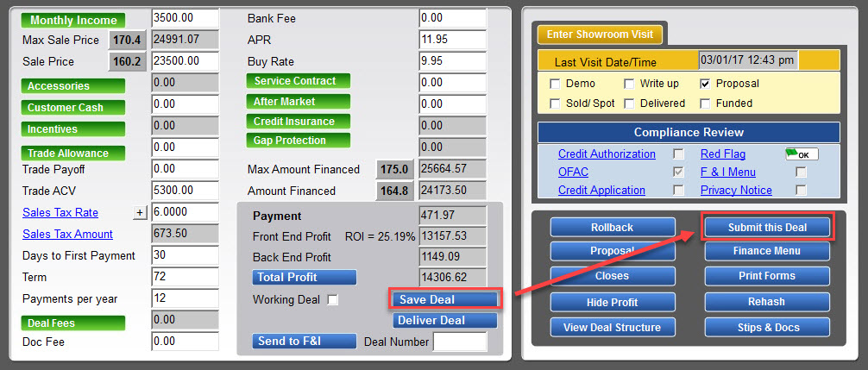868x370 pixels.
Task: Click the Trade ACV input field
Action: pyautogui.click(x=186, y=191)
